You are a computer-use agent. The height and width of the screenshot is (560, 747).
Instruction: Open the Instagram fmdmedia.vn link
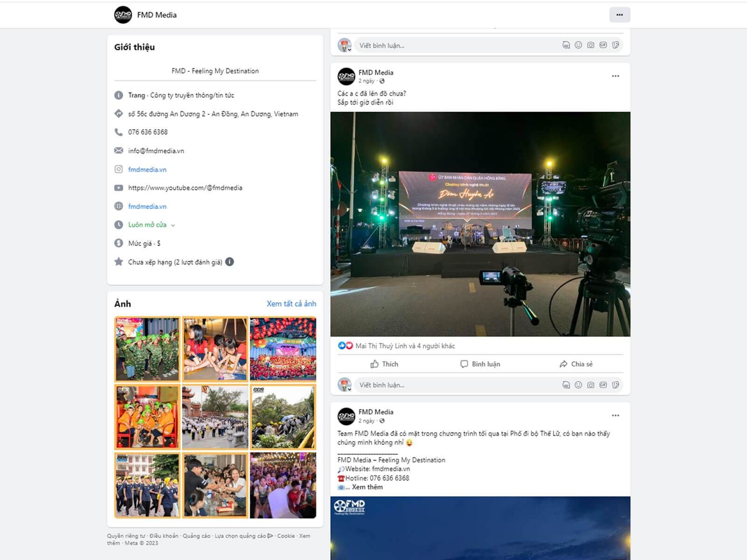tap(147, 169)
